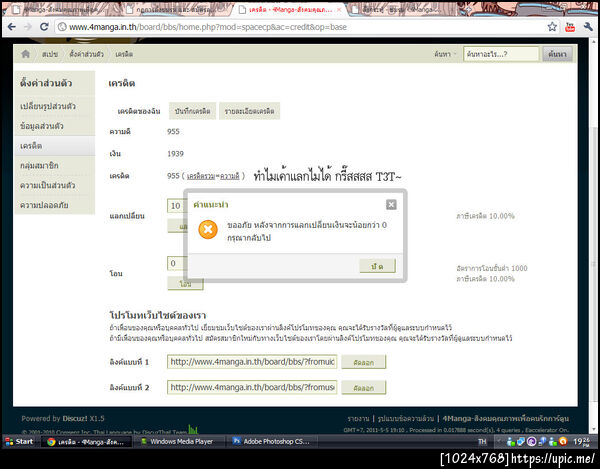The image size is (600, 469).
Task: Go back to the previous page
Action: 11,27
